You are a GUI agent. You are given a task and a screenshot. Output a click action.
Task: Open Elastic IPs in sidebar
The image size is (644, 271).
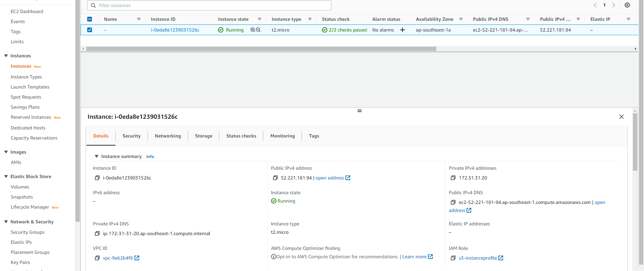coord(21,242)
